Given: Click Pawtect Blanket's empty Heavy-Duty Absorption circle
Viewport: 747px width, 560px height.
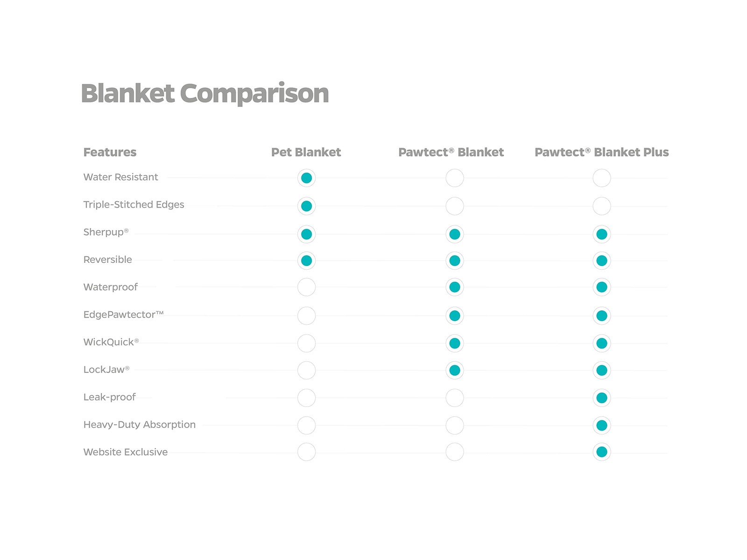Looking at the screenshot, I should point(454,425).
